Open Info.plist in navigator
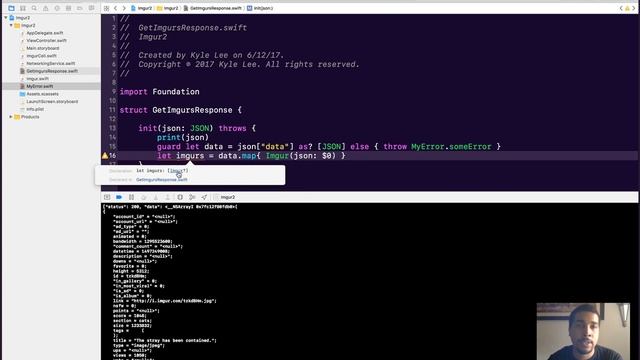640x360 pixels. pyautogui.click(x=35, y=109)
